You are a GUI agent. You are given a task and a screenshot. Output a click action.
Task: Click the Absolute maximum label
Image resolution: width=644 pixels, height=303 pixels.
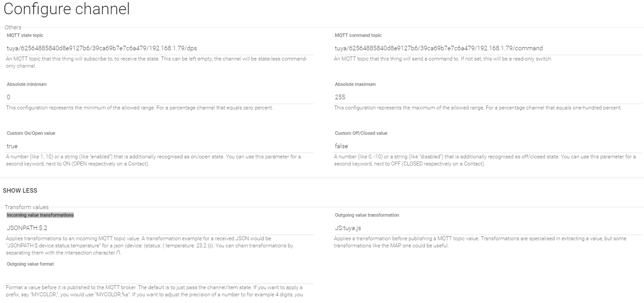355,84
